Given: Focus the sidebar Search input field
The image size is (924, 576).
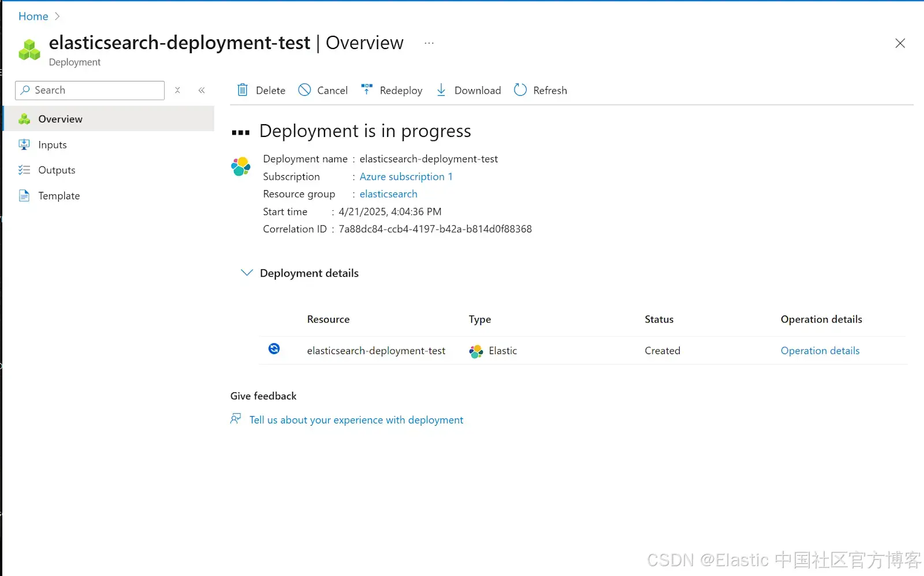Looking at the screenshot, I should 90,90.
